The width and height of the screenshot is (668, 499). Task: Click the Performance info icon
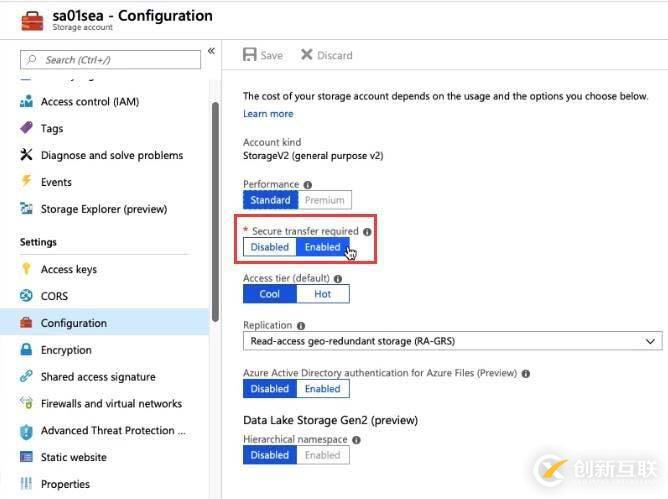coord(308,185)
